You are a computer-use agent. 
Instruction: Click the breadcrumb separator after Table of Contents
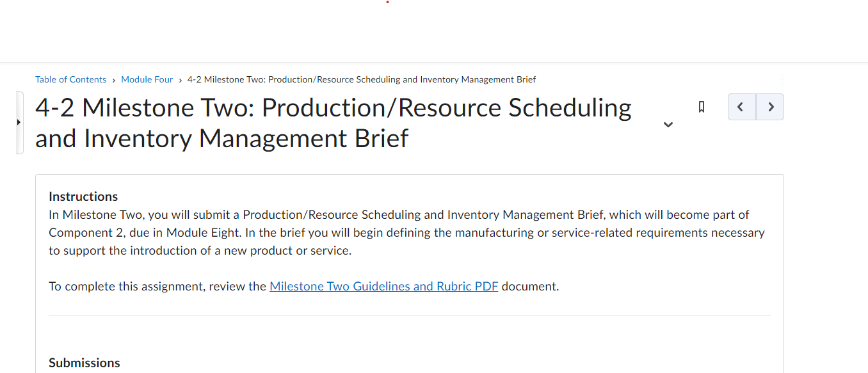click(x=114, y=80)
